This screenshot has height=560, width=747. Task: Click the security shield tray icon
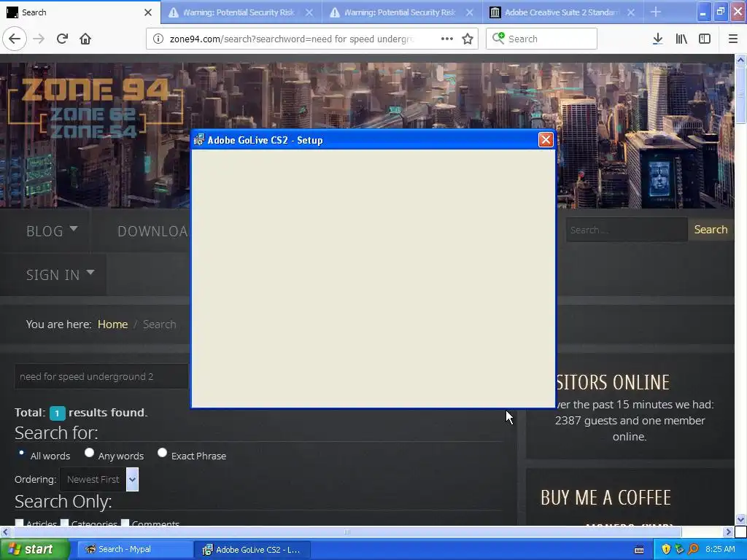(666, 549)
